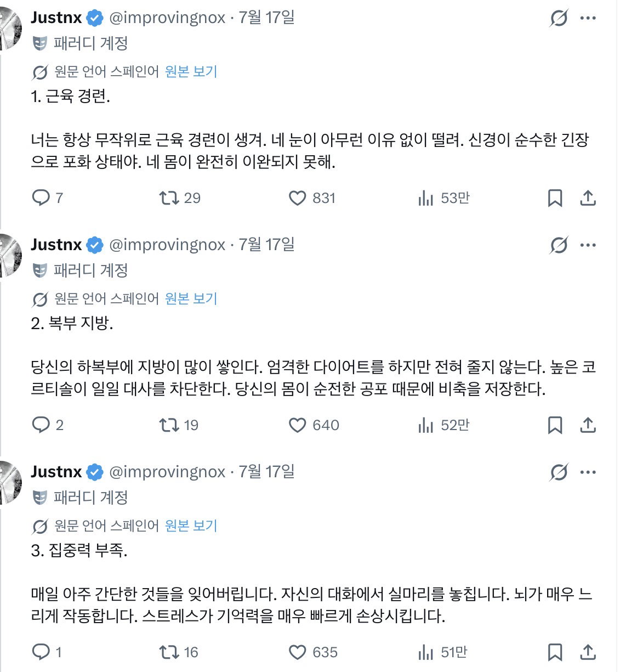Click 원본 보기 link on third tweet

(191, 526)
